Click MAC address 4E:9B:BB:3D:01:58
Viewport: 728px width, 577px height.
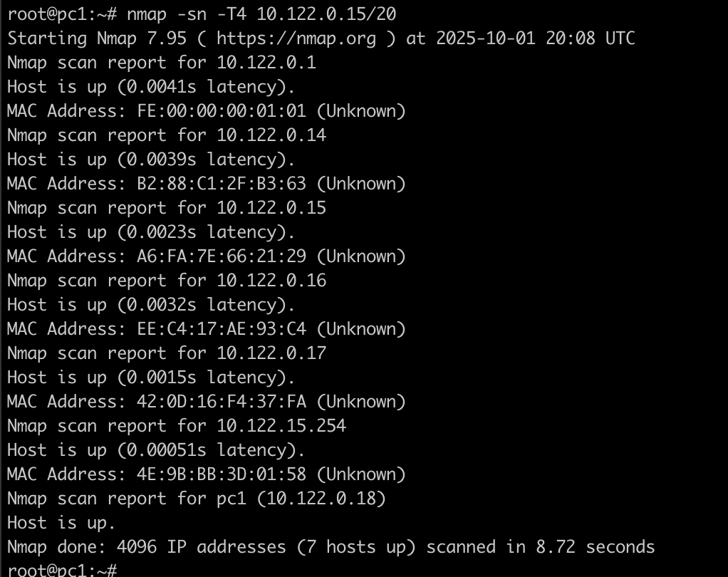[x=221, y=474]
